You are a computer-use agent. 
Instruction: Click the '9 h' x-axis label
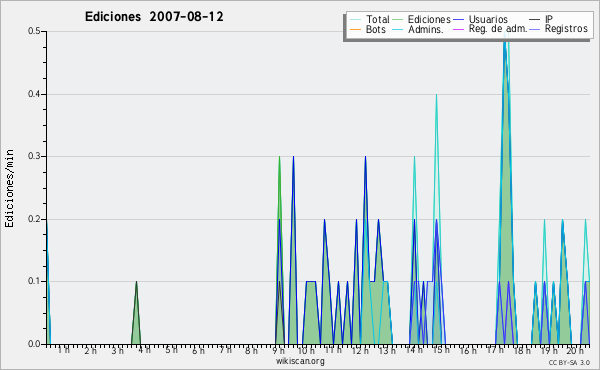click(x=279, y=350)
